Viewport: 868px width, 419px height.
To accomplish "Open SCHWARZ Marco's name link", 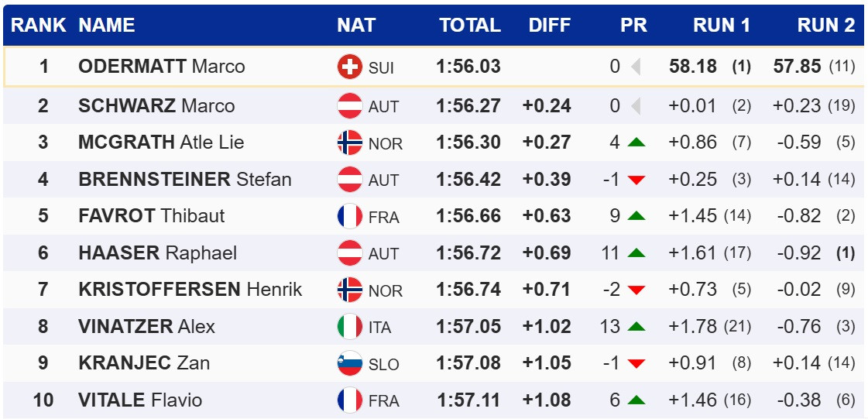I will [x=156, y=105].
